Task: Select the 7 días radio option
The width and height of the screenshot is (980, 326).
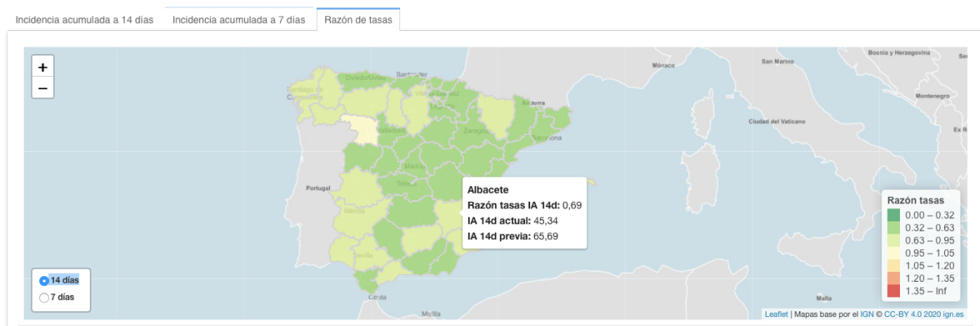Action: (x=44, y=297)
